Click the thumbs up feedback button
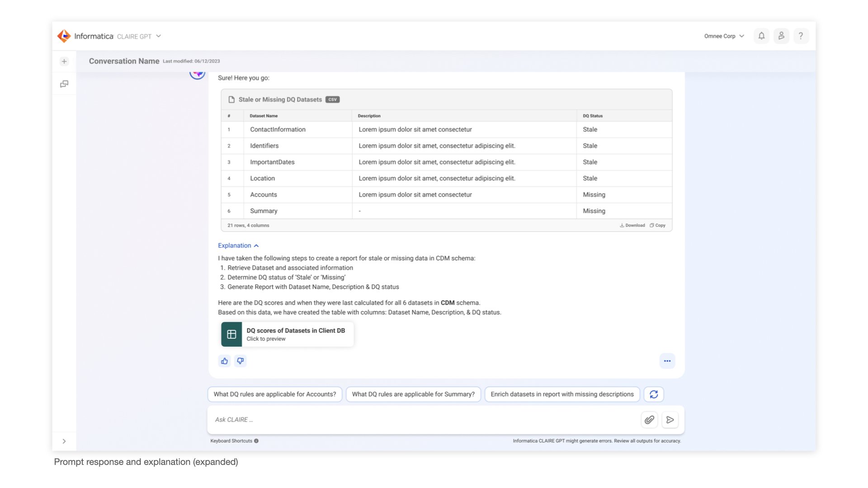The image size is (868, 488). point(225,361)
